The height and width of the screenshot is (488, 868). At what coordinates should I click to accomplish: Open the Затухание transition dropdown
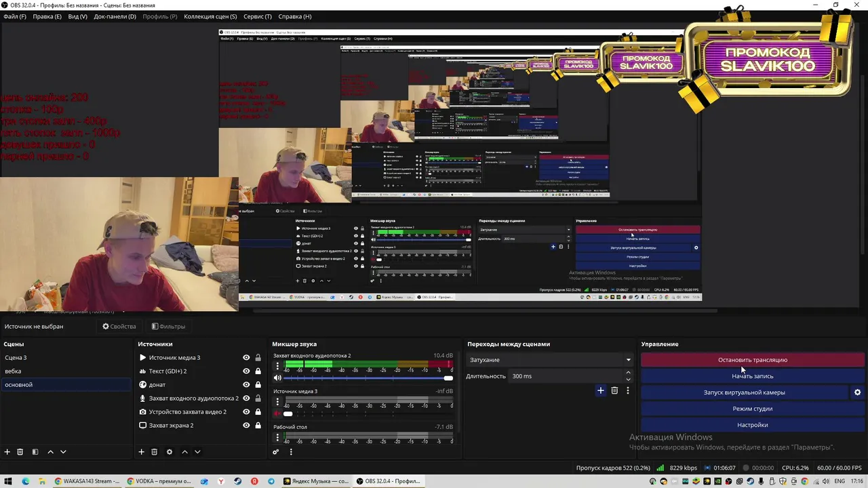click(550, 360)
